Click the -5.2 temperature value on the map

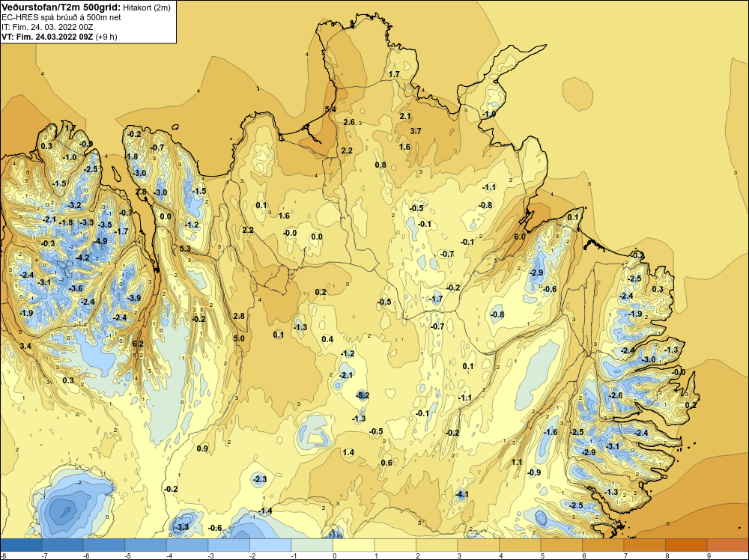pos(363,395)
